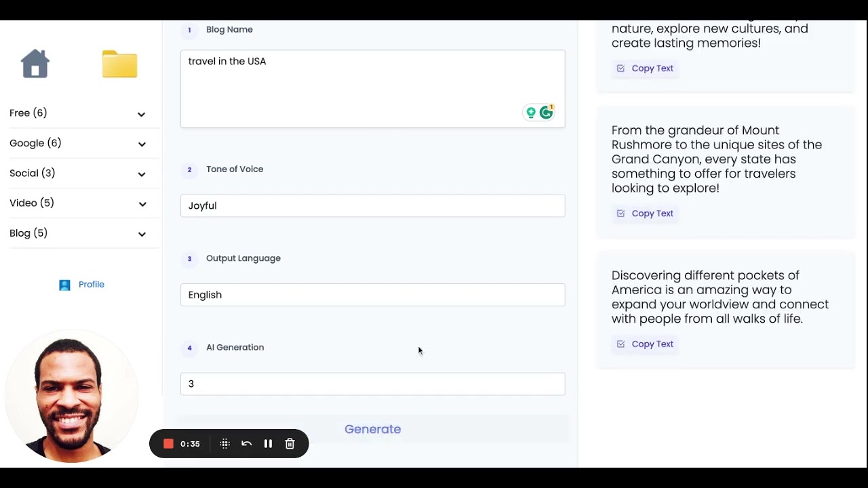Open the Tone of Voice Joyful field
This screenshot has width=868, height=488.
[x=373, y=205]
